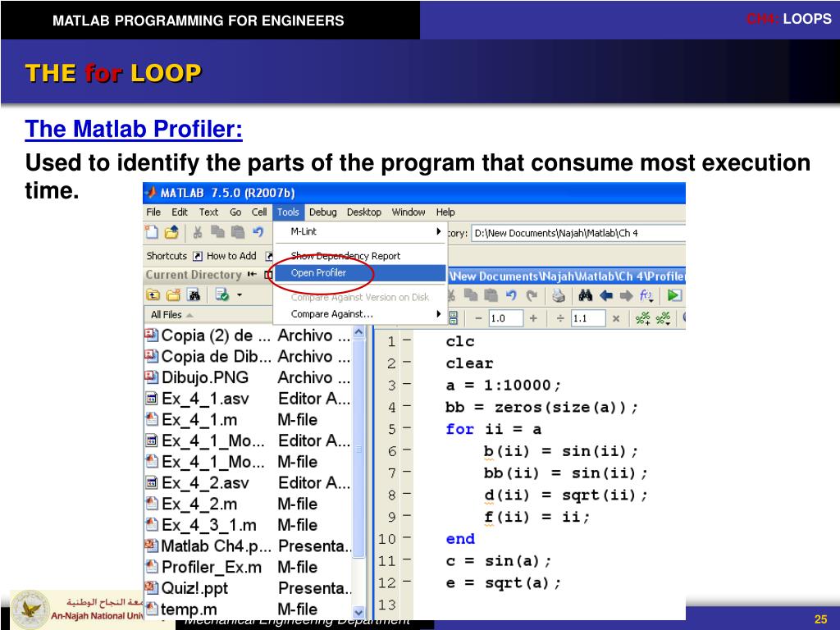Open the Debug menu

point(323,212)
